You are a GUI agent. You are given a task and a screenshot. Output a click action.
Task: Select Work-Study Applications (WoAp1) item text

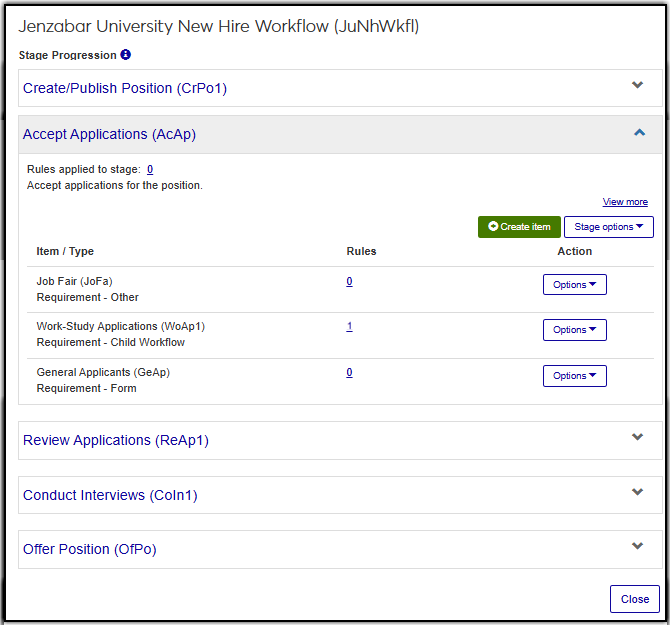[x=121, y=326]
